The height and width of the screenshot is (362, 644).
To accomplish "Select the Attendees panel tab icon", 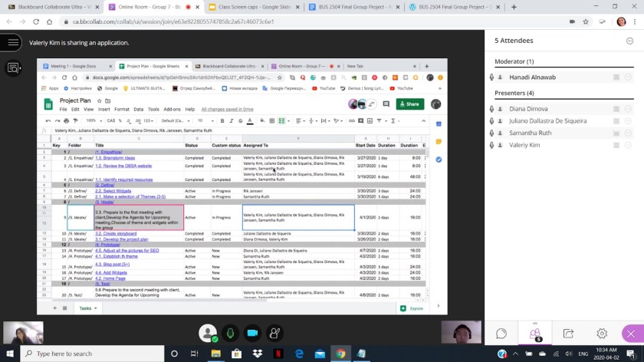I will click(535, 334).
